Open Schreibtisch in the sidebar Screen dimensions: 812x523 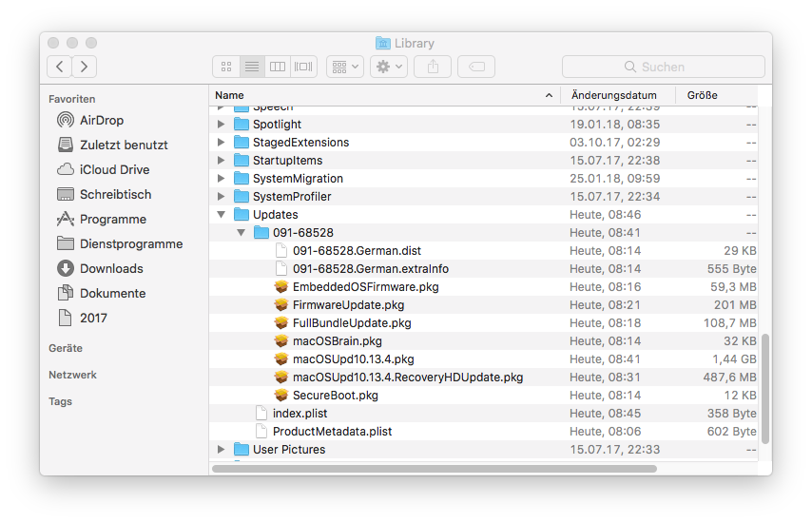(104, 195)
